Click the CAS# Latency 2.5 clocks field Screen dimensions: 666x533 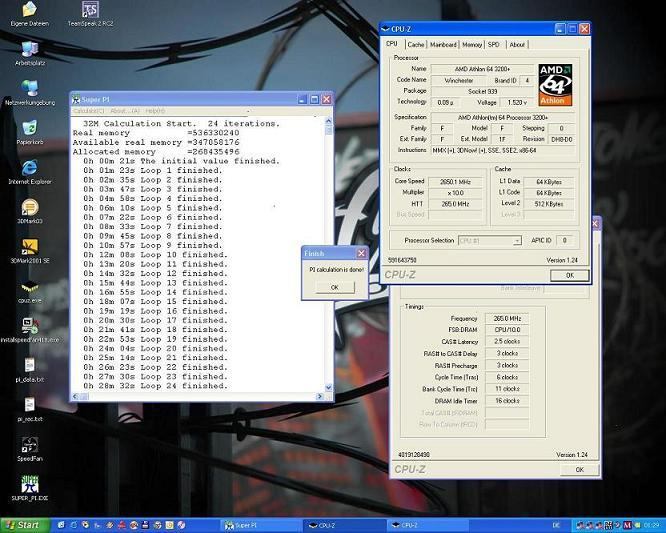tap(507, 341)
